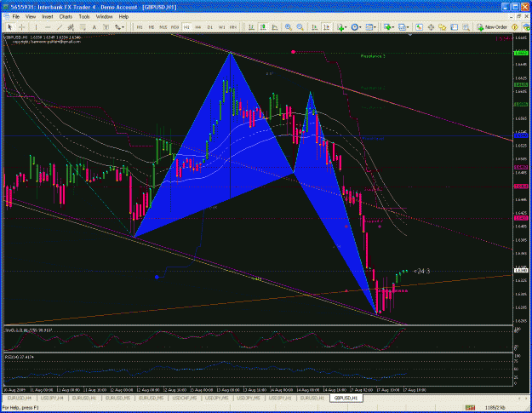Choose the Text tool (letter A)
Image resolution: width=532 pixels, height=413 pixels.
(94, 27)
